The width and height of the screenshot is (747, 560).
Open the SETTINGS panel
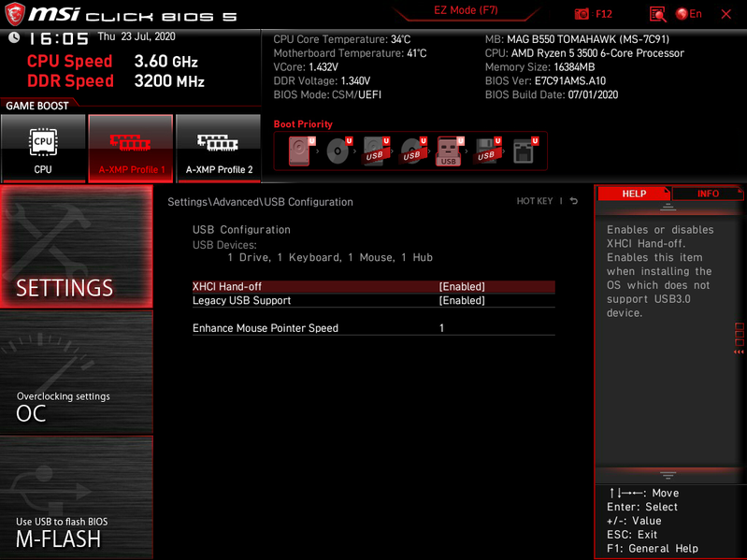click(x=77, y=247)
